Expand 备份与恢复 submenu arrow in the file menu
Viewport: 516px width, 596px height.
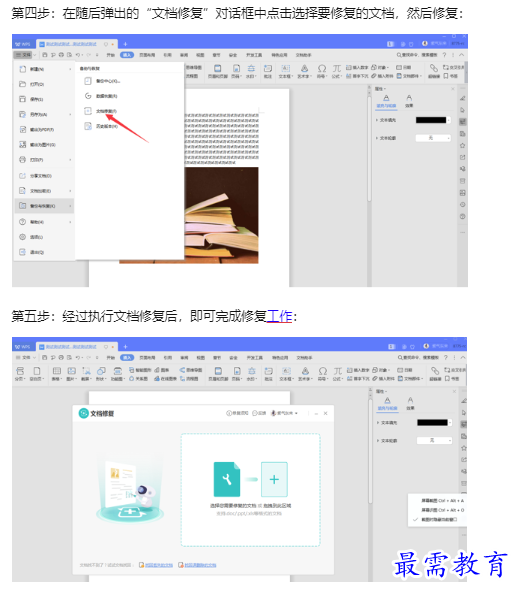pyautogui.click(x=70, y=206)
